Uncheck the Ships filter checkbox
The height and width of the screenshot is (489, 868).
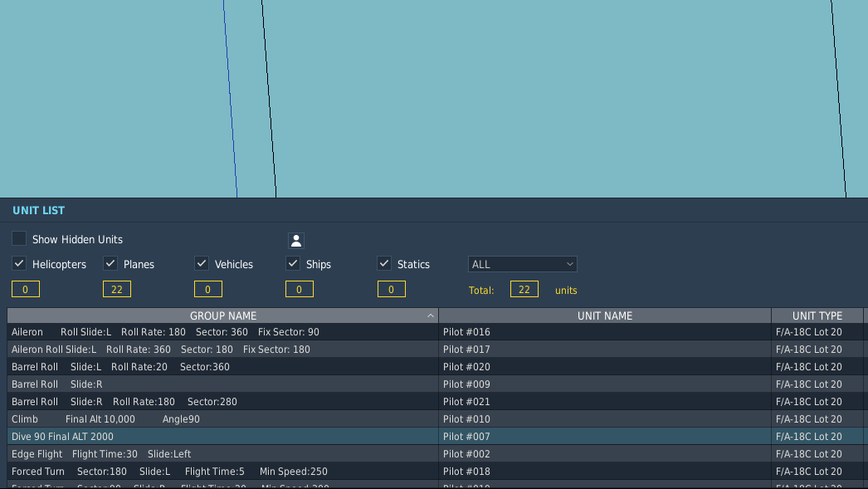pos(293,264)
